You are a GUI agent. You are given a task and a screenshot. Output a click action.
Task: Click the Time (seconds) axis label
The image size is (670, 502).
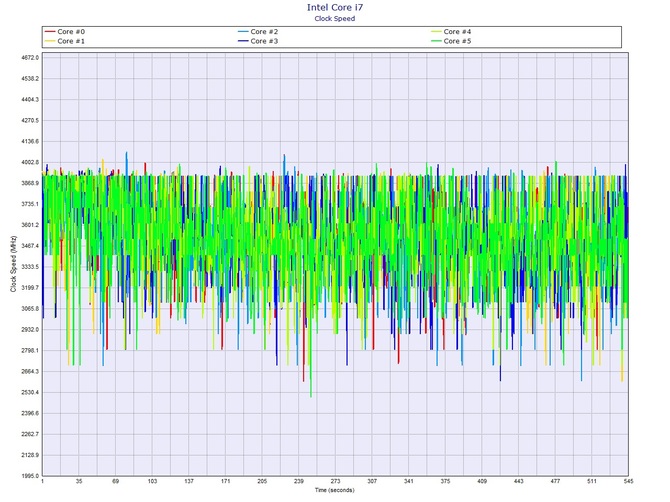[335, 491]
